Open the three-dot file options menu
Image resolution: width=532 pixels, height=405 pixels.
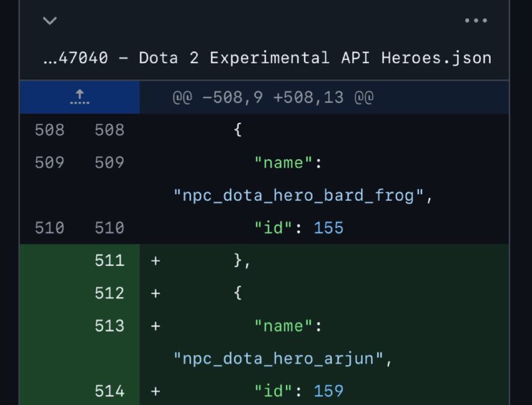[475, 21]
